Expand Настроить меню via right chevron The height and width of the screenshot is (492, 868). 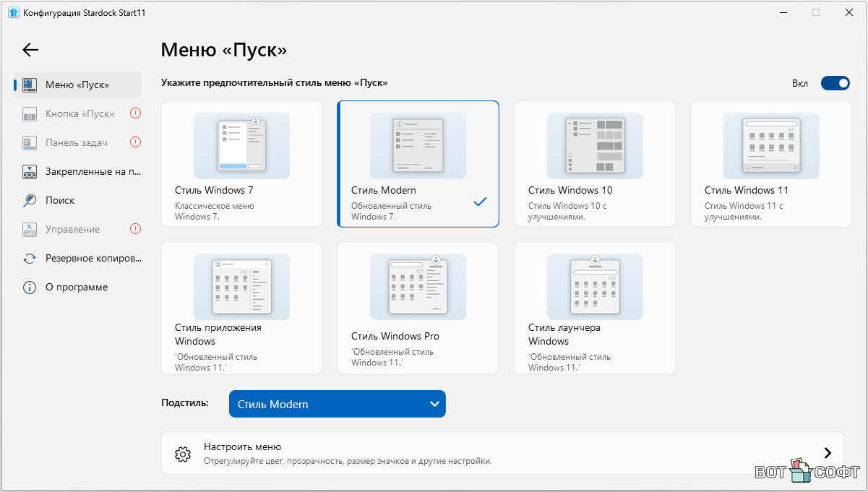pyautogui.click(x=828, y=453)
